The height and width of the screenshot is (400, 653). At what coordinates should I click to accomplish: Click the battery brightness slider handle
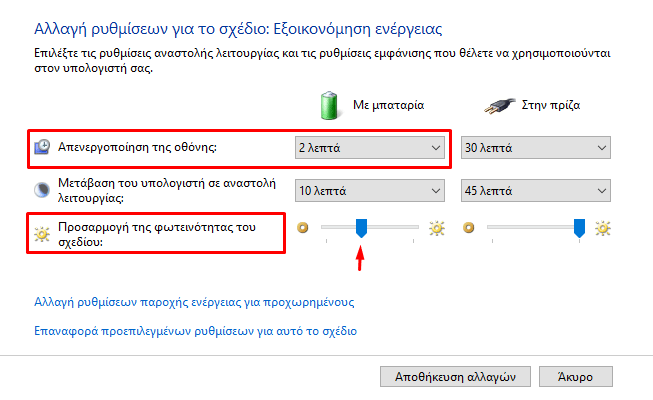[x=361, y=228]
